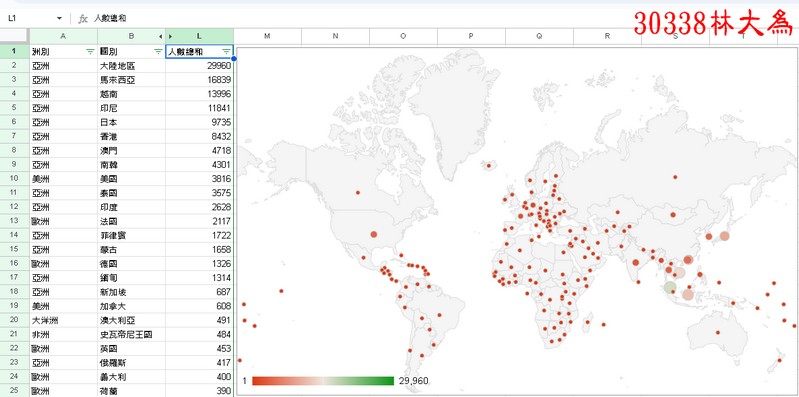Click the data dot over the United States

[374, 234]
